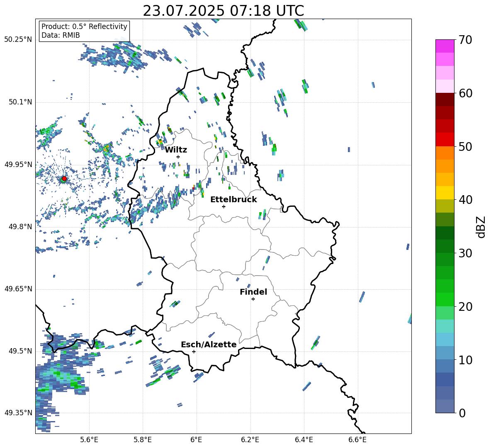Click the 6.4°E longitude label
This screenshot has height=448, width=491.
coord(304,440)
